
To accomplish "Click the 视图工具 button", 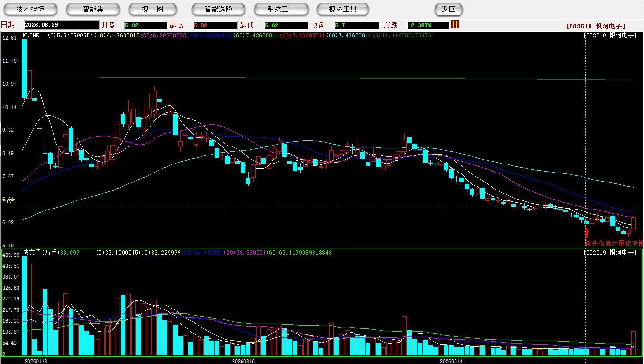I will 343,9.
